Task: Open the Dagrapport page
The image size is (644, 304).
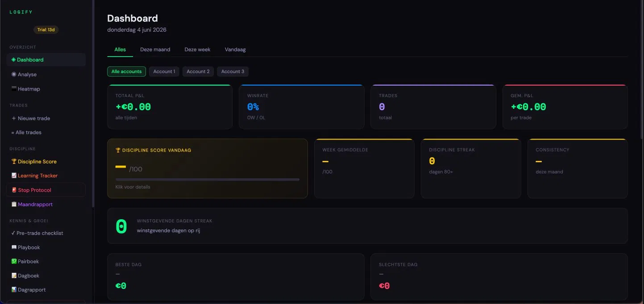Action: (x=46, y=290)
